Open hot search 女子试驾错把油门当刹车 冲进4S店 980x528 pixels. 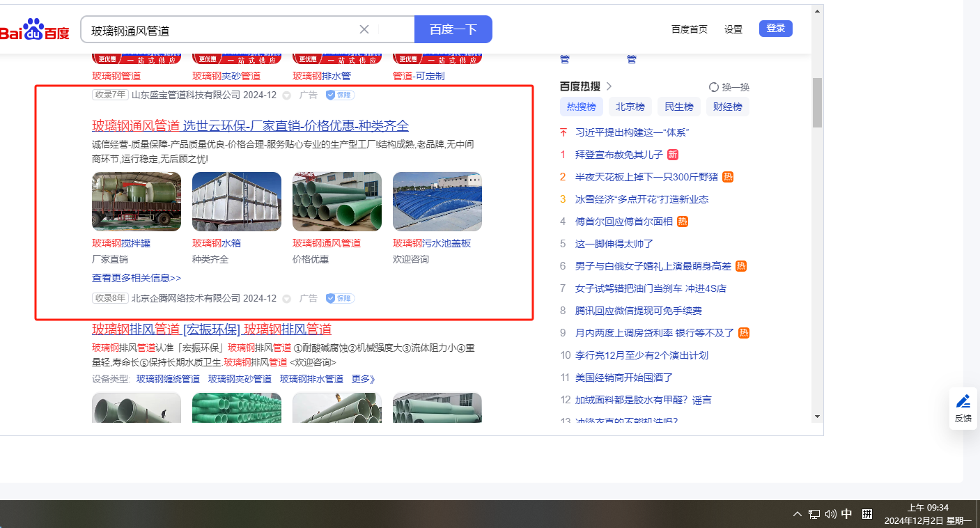(x=651, y=288)
